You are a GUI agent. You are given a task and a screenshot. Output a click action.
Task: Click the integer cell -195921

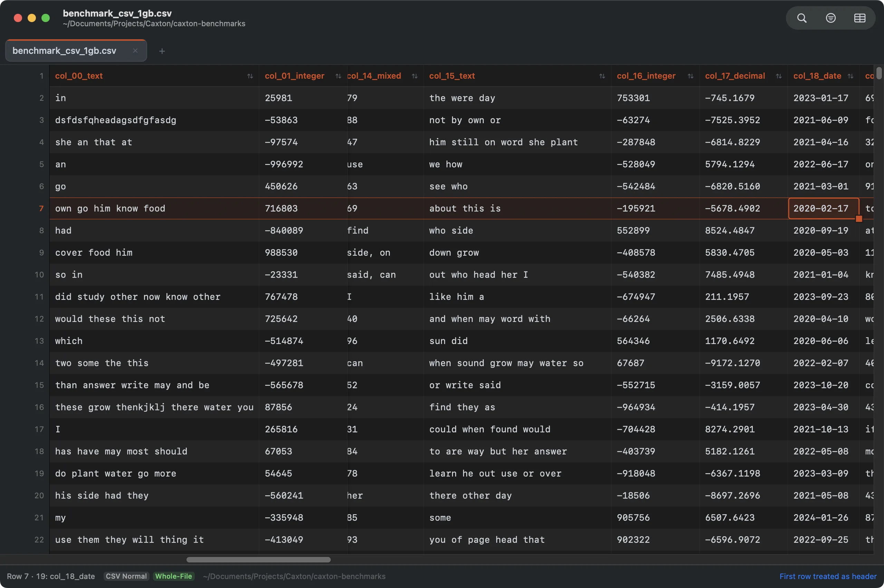click(x=655, y=208)
